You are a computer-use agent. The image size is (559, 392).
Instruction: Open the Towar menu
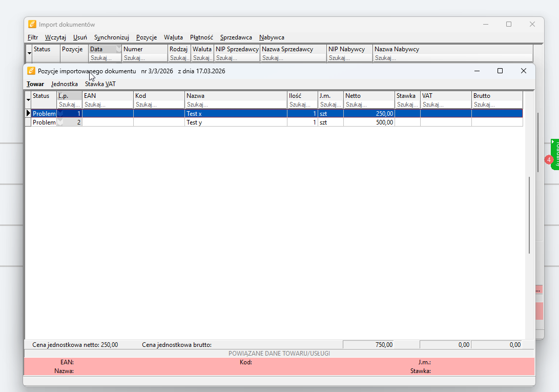(x=35, y=84)
